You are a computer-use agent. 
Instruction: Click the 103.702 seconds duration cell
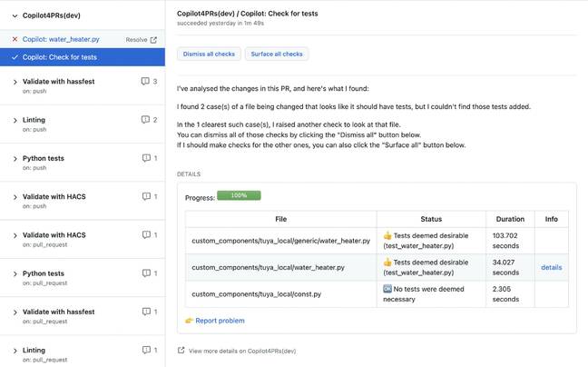coord(510,241)
